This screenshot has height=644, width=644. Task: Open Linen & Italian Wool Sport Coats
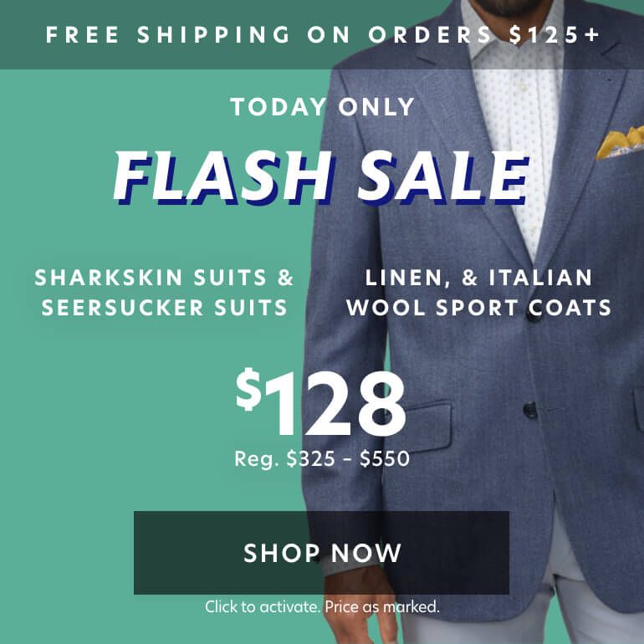pyautogui.click(x=479, y=292)
